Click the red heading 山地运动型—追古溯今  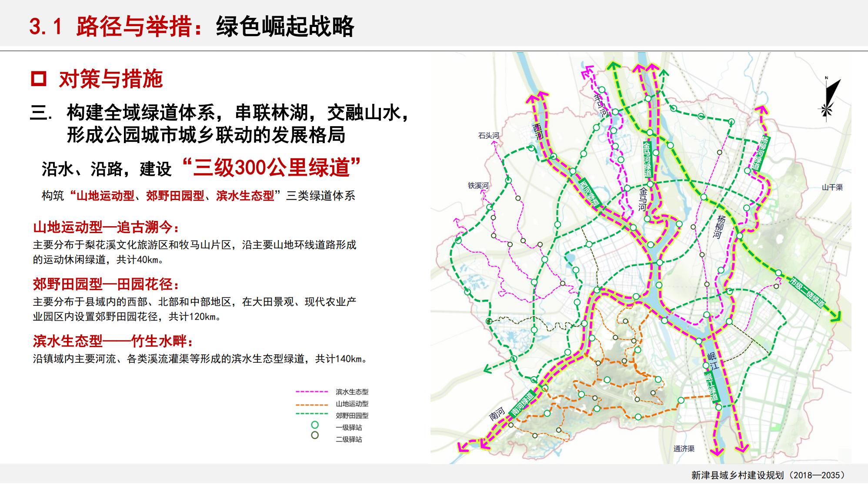click(106, 227)
